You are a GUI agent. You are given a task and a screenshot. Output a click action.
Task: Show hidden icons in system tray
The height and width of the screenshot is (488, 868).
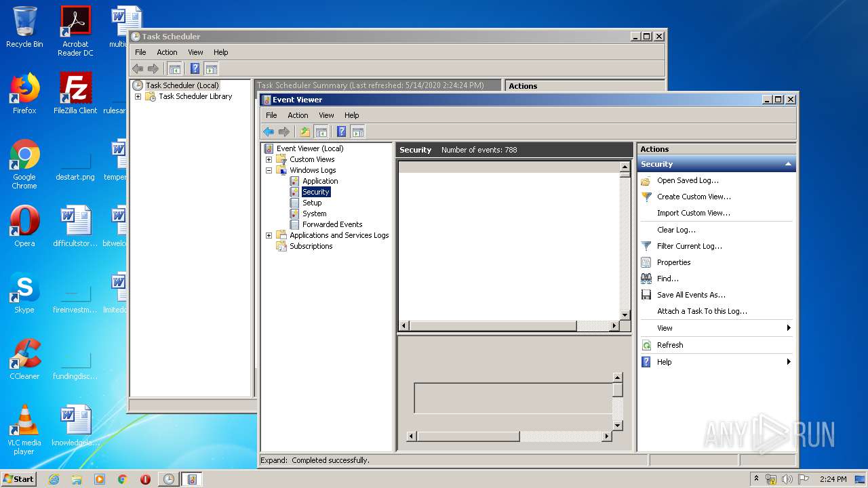click(x=757, y=479)
